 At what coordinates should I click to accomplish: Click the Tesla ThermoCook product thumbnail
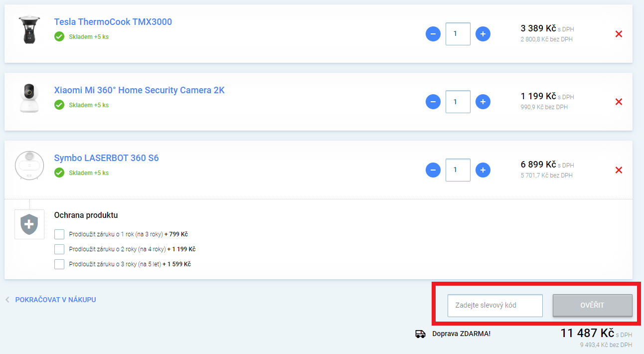(x=29, y=30)
